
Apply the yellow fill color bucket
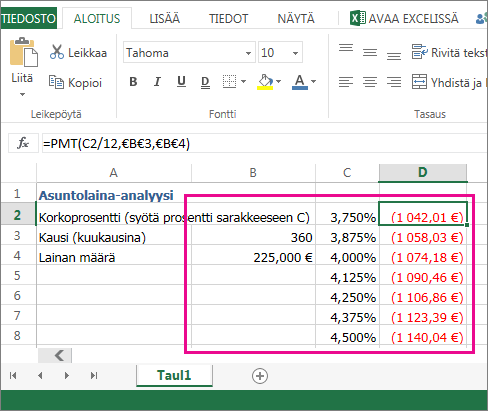click(x=265, y=82)
